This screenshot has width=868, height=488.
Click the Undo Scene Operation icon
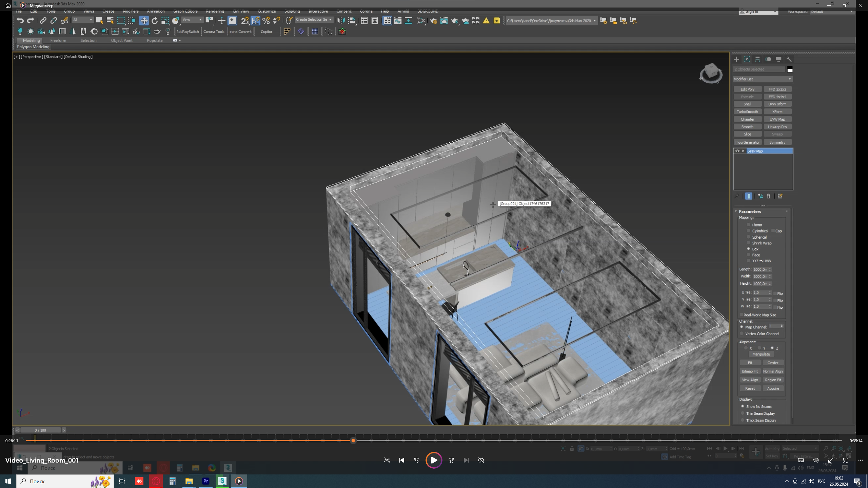tap(19, 20)
